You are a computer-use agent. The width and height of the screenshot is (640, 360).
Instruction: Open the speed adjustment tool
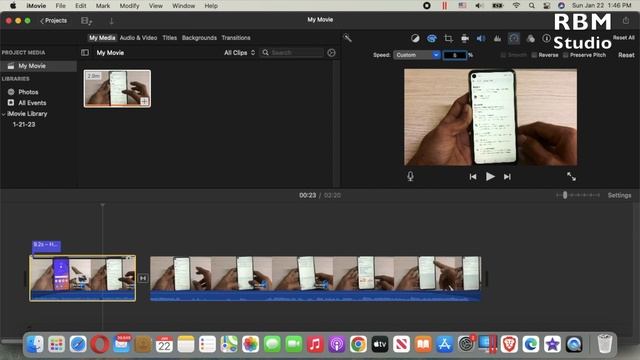[514, 38]
